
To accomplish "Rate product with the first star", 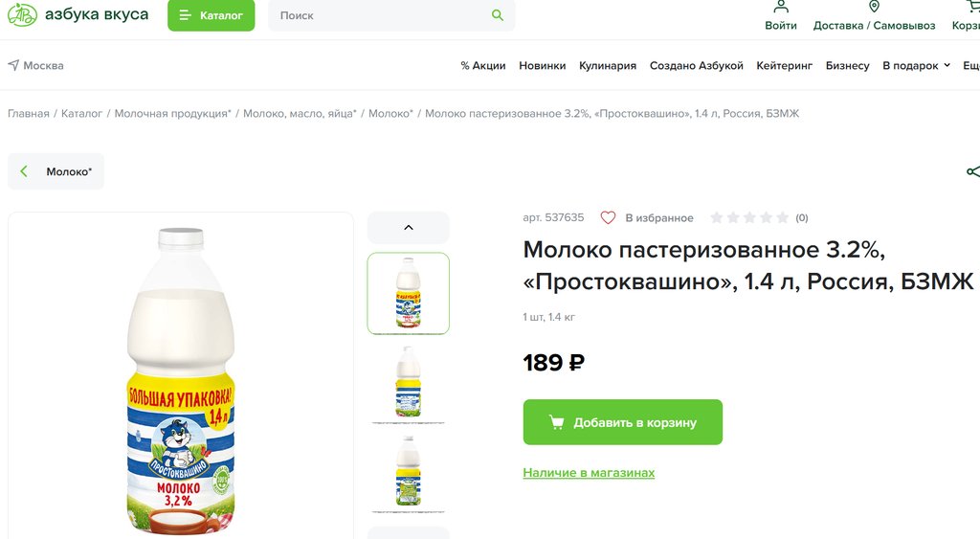I will (717, 218).
